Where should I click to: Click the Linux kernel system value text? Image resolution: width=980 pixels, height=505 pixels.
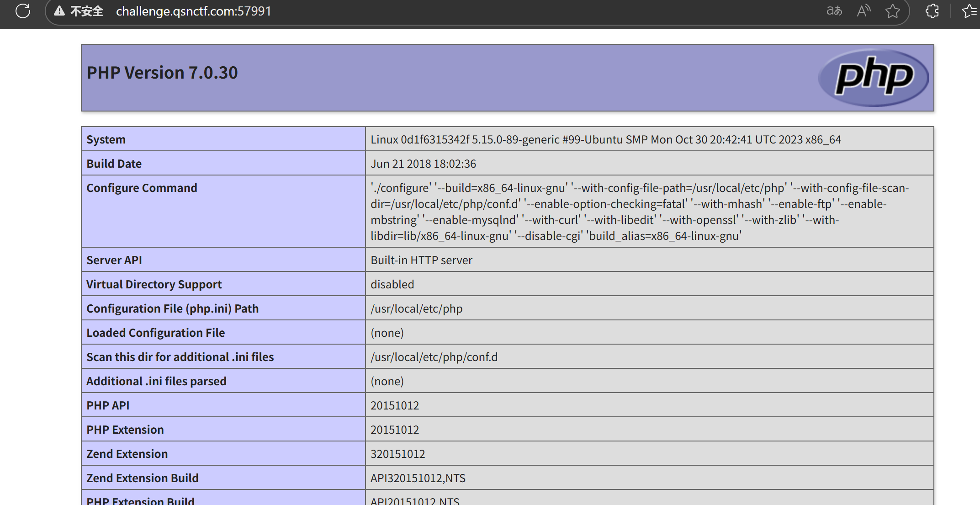click(x=605, y=139)
